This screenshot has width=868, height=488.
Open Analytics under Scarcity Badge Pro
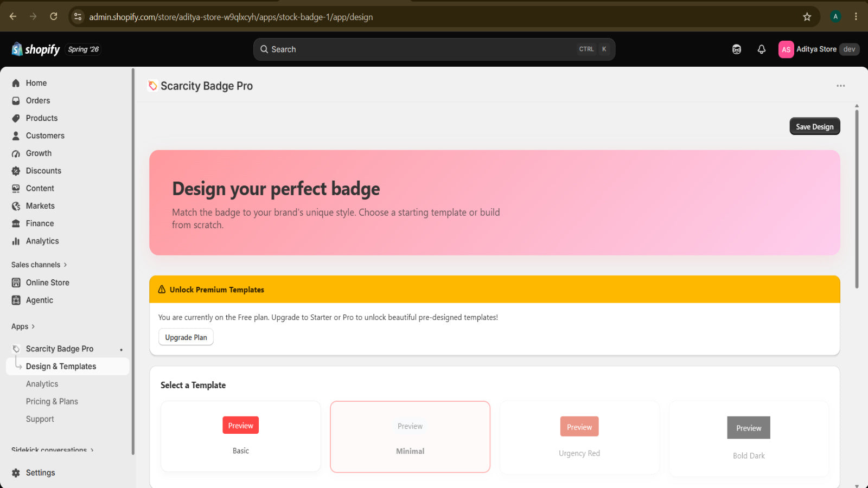(x=42, y=384)
